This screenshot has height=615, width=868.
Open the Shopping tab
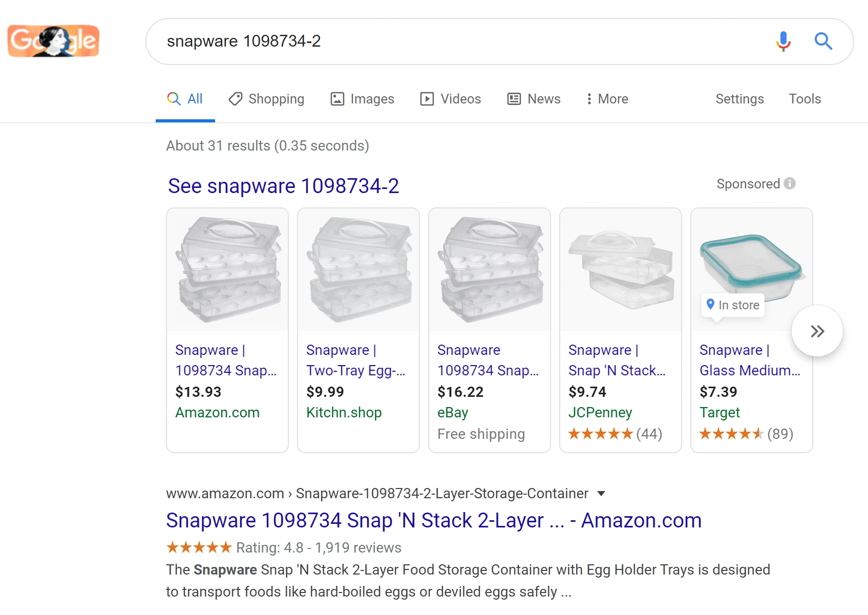point(266,99)
